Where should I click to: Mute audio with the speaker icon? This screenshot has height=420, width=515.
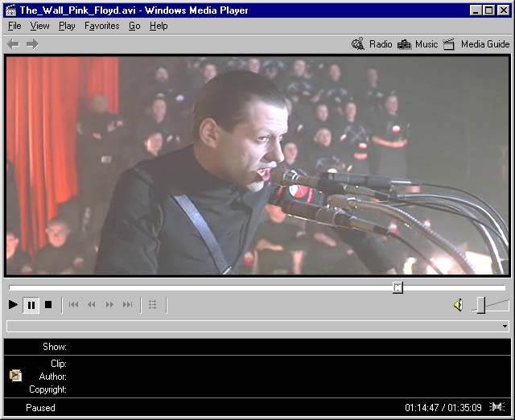[x=458, y=305]
